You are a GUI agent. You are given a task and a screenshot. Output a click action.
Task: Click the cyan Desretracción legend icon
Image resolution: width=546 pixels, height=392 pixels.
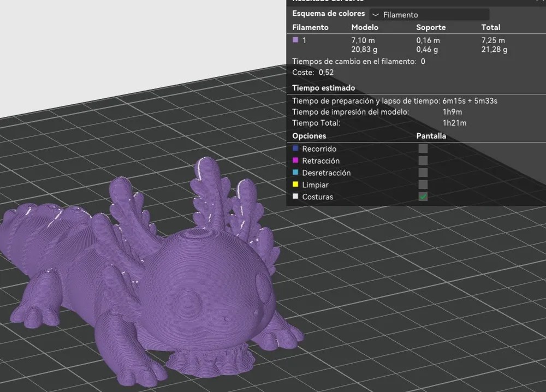295,173
